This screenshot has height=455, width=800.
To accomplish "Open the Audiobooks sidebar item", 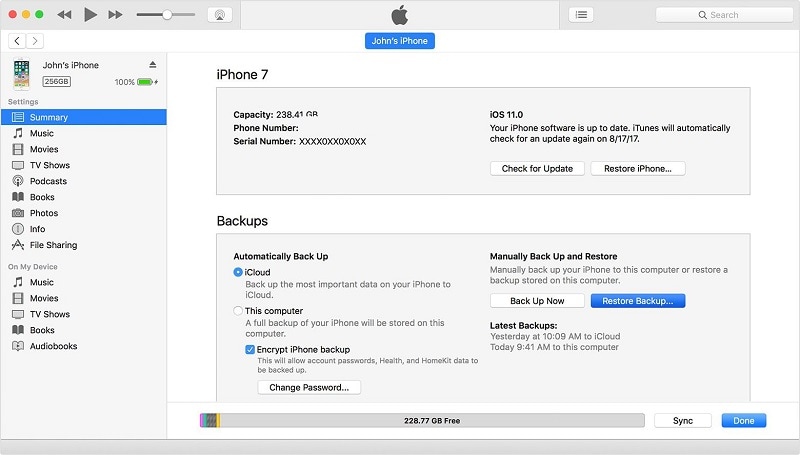I will pos(84,346).
